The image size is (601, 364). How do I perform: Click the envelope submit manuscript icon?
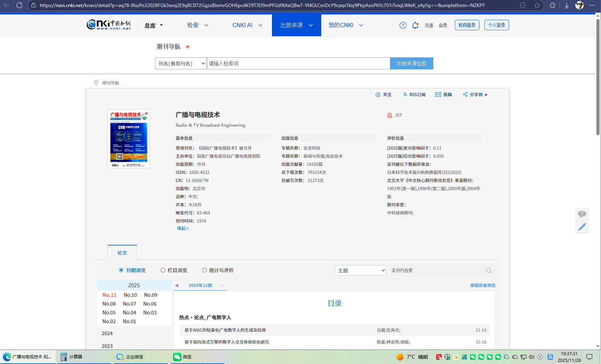pos(438,95)
